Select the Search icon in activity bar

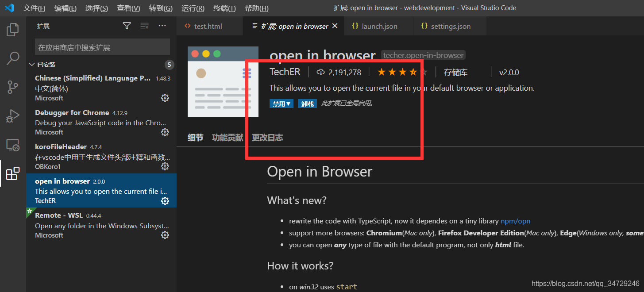tap(12, 58)
